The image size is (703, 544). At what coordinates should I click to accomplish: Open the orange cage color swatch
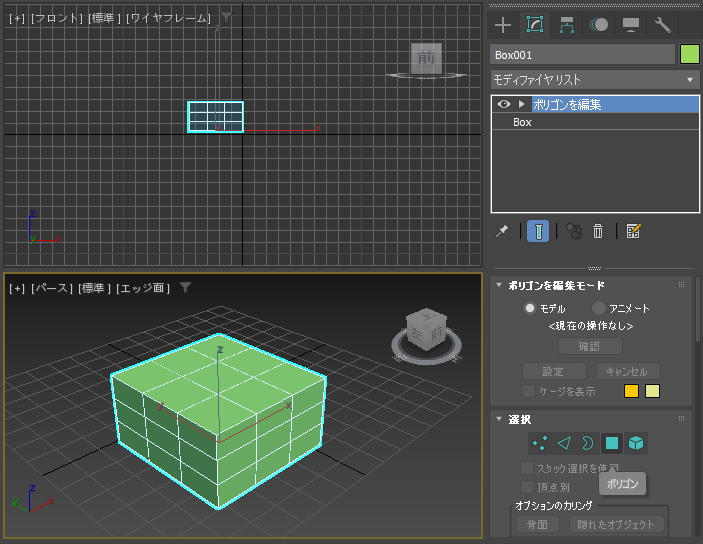click(631, 391)
